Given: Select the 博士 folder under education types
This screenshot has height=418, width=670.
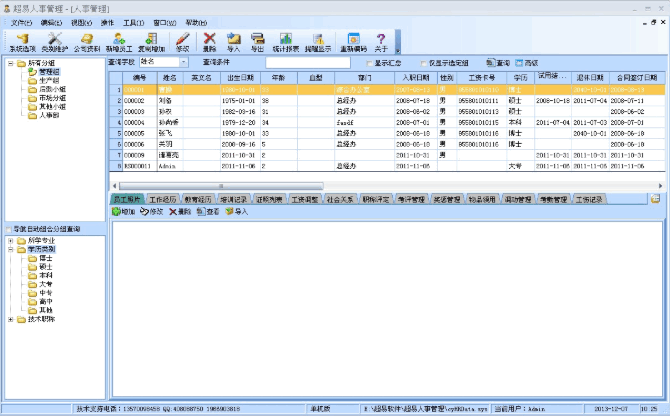Looking at the screenshot, I should pyautogui.click(x=41, y=258).
